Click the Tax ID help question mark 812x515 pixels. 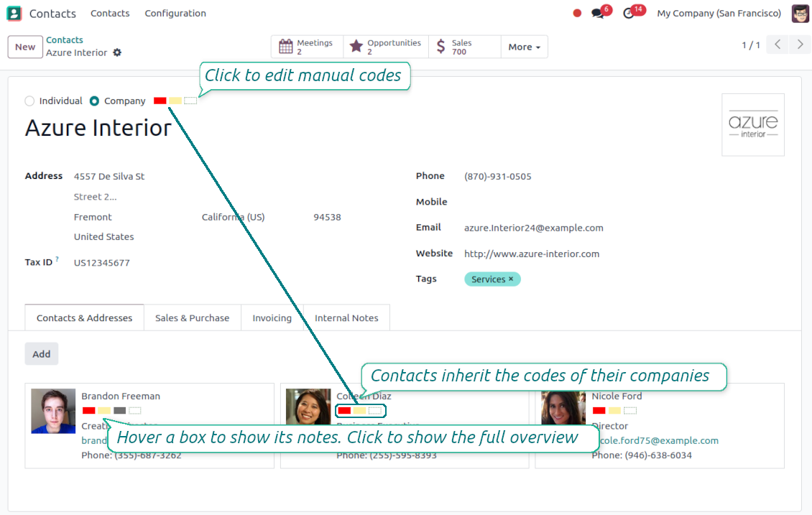pos(57,259)
